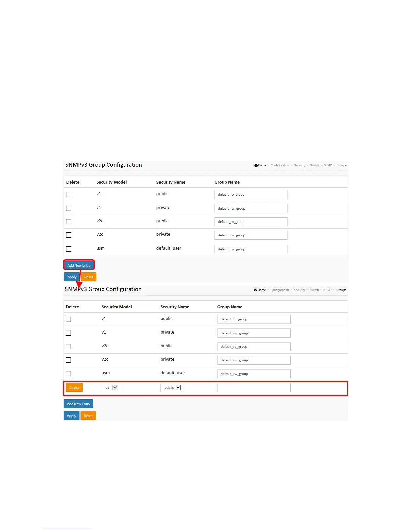Open Security Name public dropdown in new row
The height and width of the screenshot is (532, 411).
pos(172,387)
